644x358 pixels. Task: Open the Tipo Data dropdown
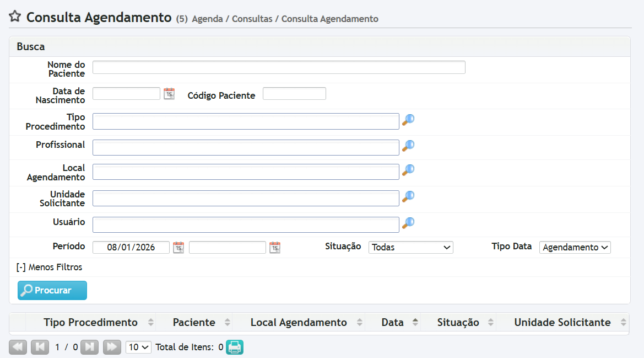pyautogui.click(x=575, y=248)
